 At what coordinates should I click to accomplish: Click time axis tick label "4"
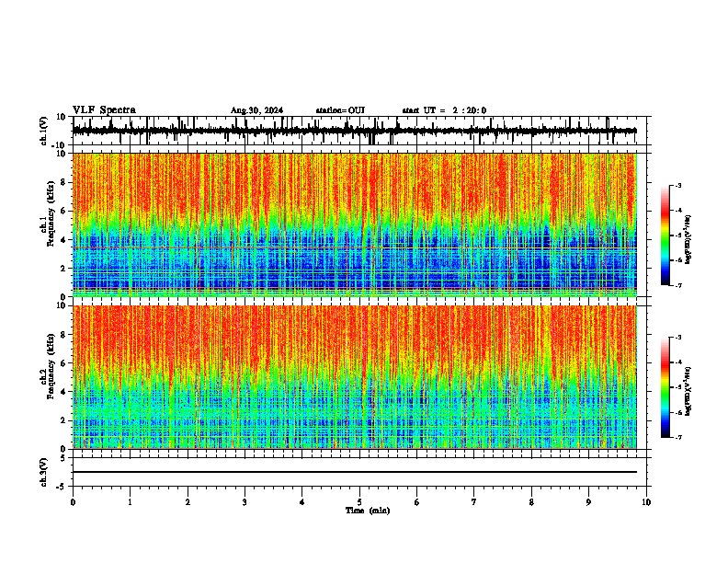click(302, 502)
